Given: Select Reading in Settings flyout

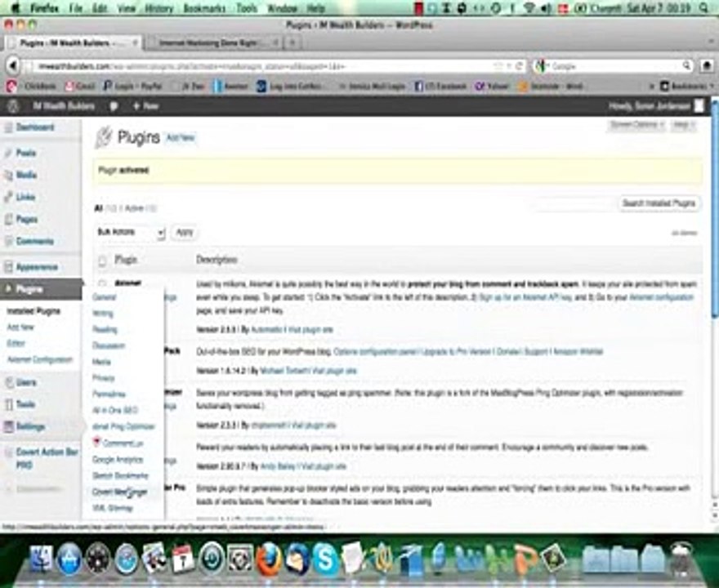Looking at the screenshot, I should click(x=105, y=329).
